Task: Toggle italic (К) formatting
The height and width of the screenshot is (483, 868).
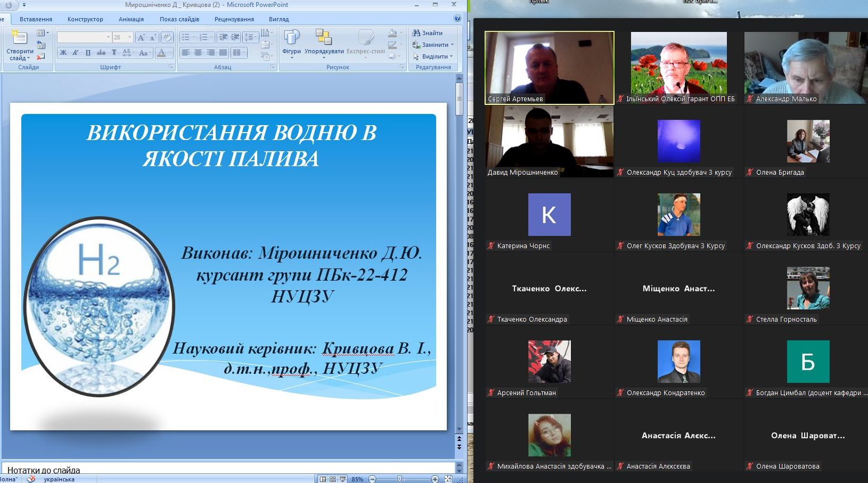Action: [76, 53]
